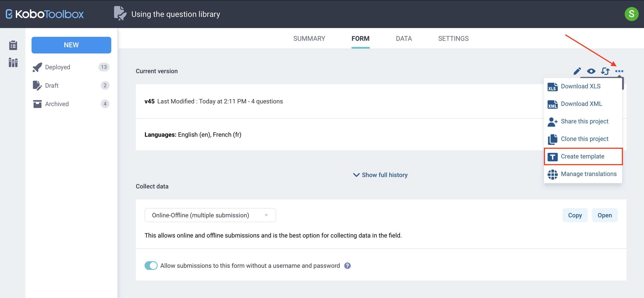The height and width of the screenshot is (298, 644).
Task: Click the three-dots more actions icon
Action: tap(619, 71)
